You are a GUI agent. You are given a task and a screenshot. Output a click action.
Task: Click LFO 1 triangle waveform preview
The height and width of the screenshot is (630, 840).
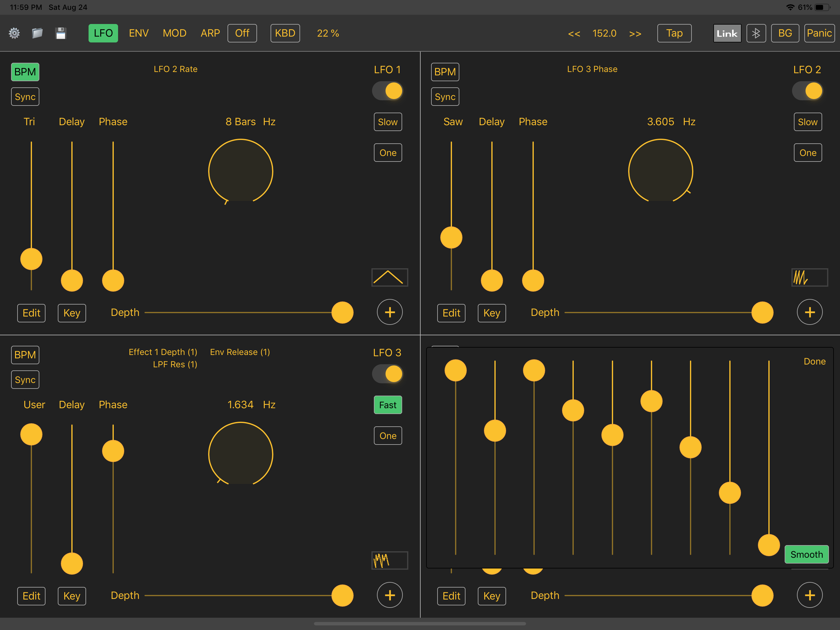[389, 277]
